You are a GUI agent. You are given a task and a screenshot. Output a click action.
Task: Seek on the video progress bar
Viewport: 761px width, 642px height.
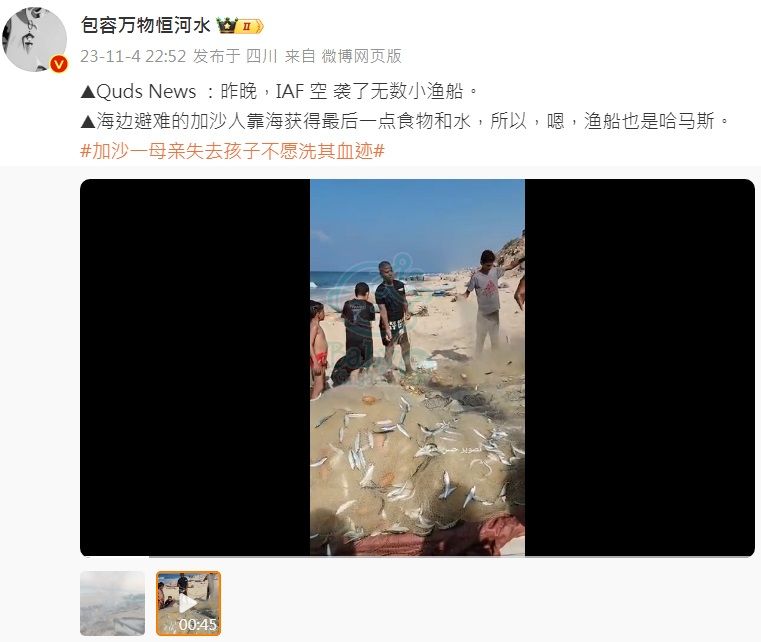tap(417, 556)
